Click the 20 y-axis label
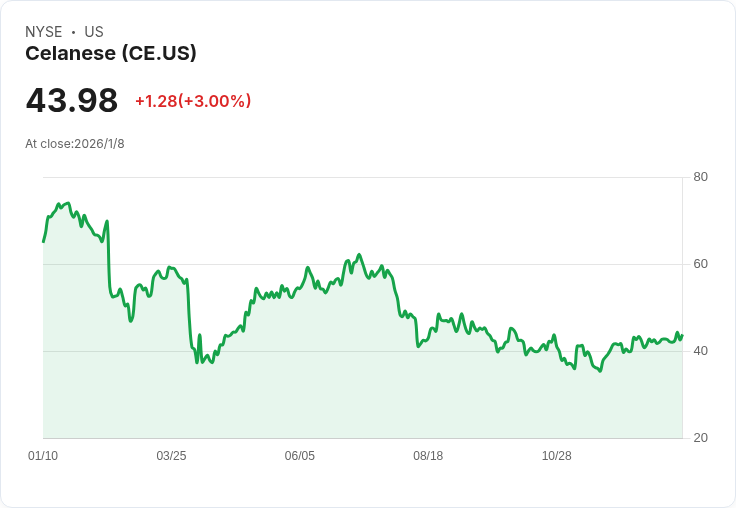Viewport: 736px width, 508px height. point(701,438)
